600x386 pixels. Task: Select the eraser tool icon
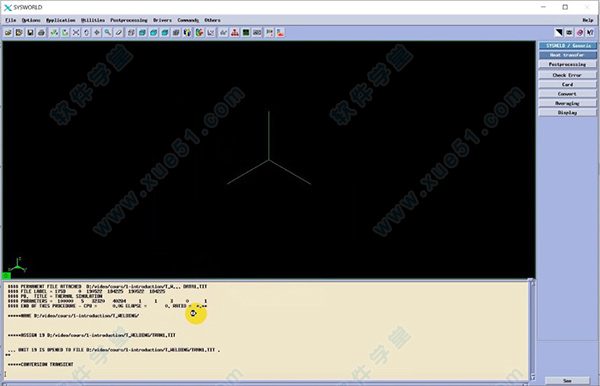click(119, 33)
